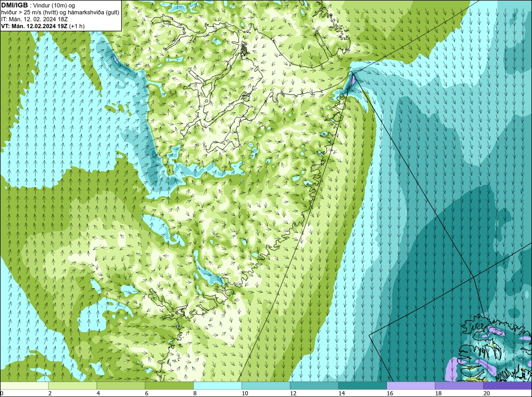Image resolution: width=532 pixels, height=397 pixels.
Task: Click the '16' label on the color scale
Action: point(390,393)
